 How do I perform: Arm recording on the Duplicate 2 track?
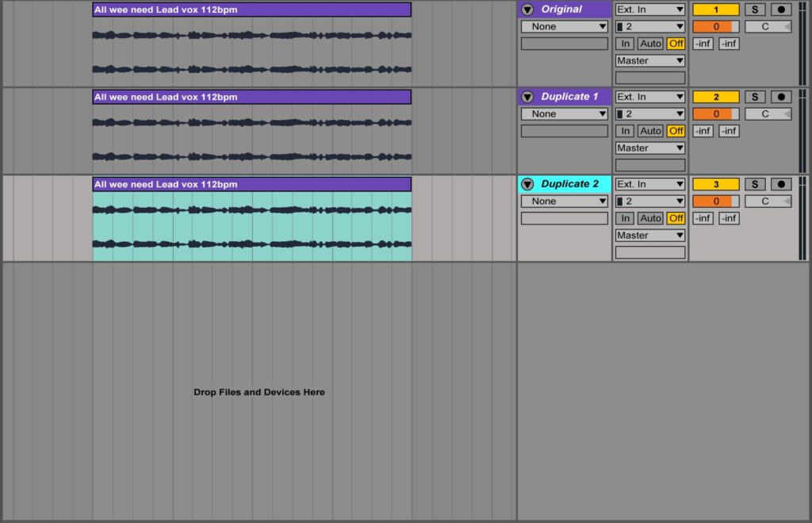[x=781, y=184]
